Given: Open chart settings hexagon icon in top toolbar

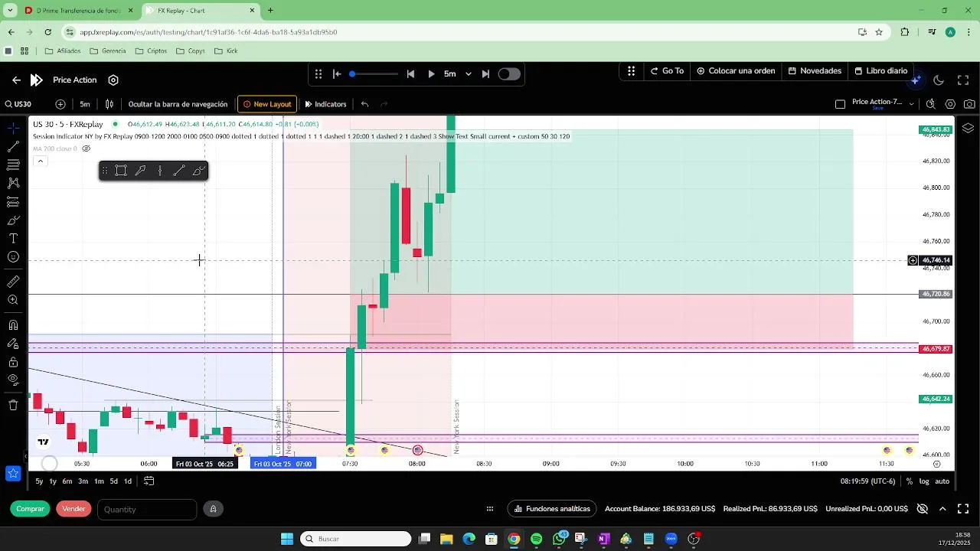Looking at the screenshot, I should pos(950,104).
